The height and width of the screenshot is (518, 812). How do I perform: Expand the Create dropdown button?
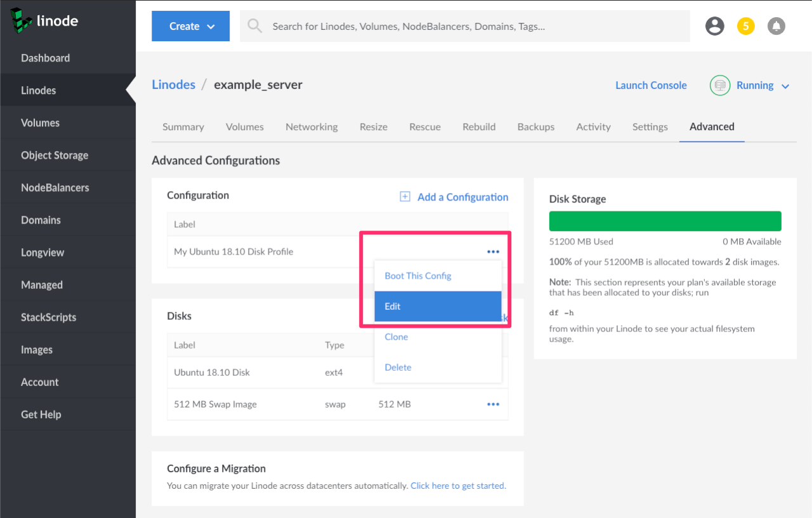[x=190, y=26]
